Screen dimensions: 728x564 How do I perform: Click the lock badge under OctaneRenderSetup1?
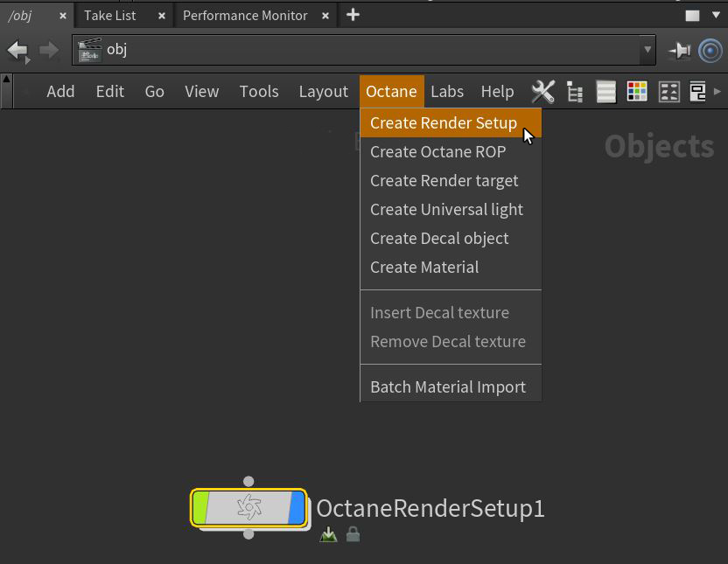[353, 534]
